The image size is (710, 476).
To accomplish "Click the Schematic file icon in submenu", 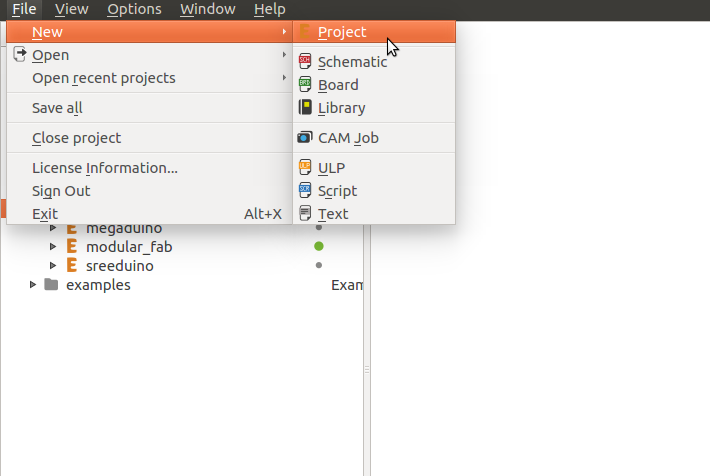I will click(305, 62).
